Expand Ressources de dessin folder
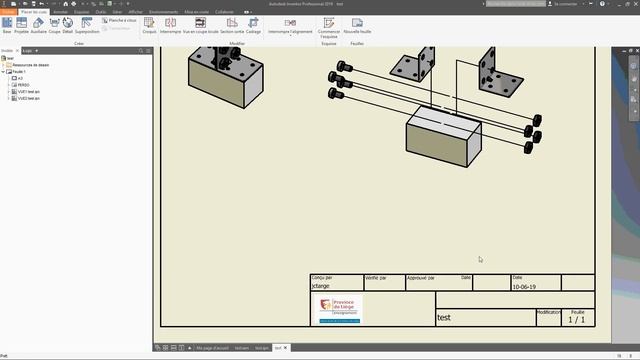This screenshot has height=360, width=640. [3, 65]
